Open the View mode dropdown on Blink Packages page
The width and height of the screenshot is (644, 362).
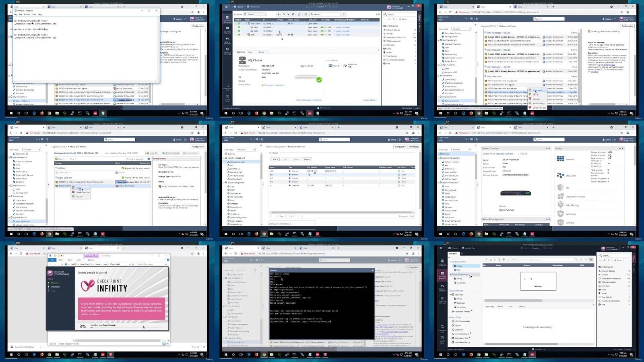(461, 29)
